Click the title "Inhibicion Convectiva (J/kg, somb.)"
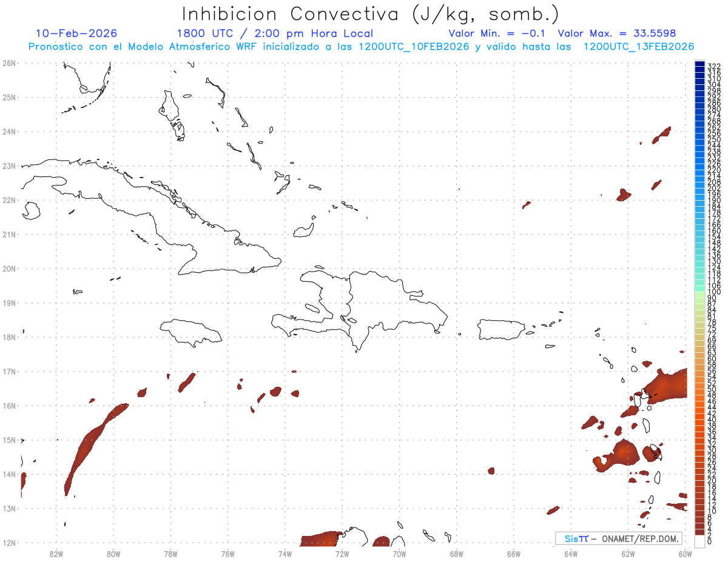 click(x=371, y=15)
